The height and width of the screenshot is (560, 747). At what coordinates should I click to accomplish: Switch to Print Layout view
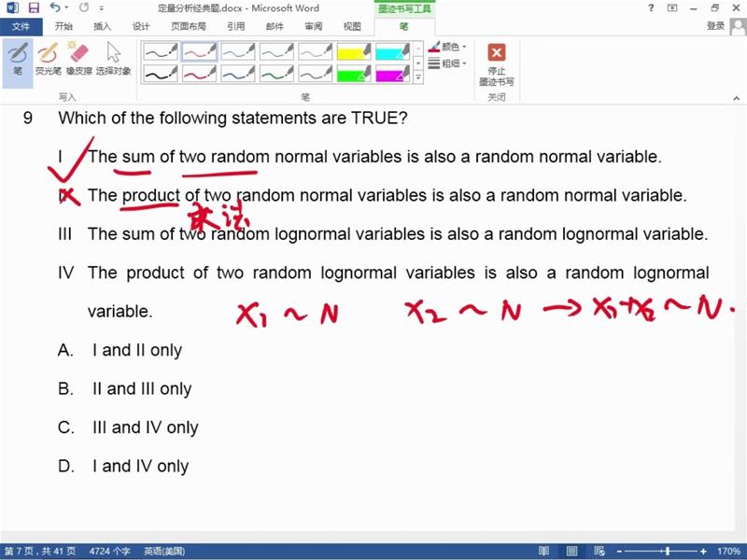coord(571,552)
